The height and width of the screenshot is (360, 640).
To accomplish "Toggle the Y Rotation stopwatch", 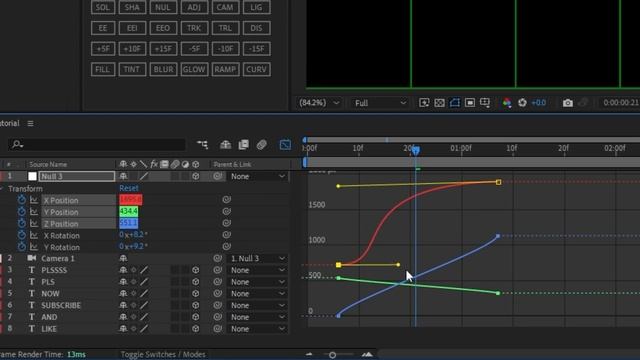I will [22, 247].
